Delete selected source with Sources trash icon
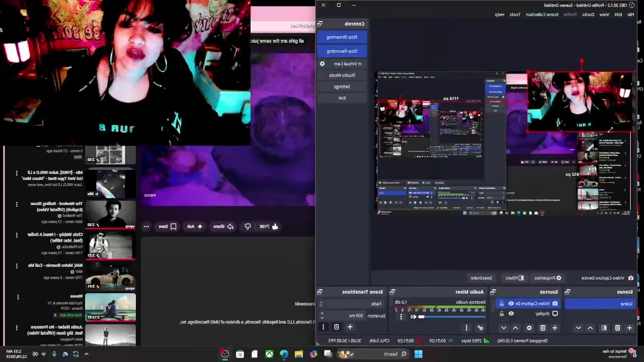 543,328
